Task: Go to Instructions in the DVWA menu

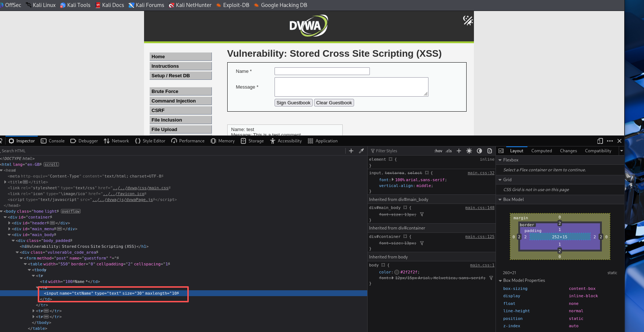Action: 181,66
